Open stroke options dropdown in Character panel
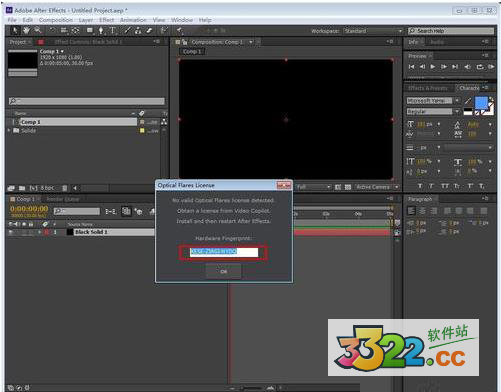Image resolution: width=501 pixels, height=392 pixels. pyautogui.click(x=467, y=147)
